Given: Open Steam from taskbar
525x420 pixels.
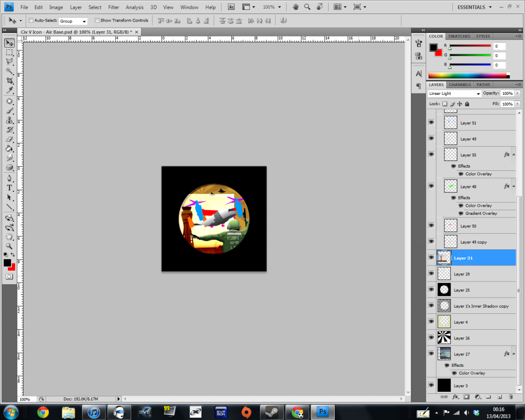Looking at the screenshot, I should point(272,412).
